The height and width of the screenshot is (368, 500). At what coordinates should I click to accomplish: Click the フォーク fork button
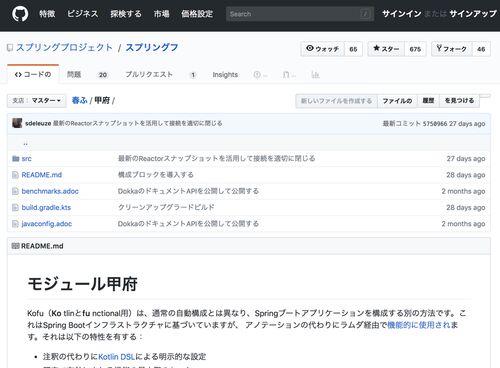tap(452, 49)
